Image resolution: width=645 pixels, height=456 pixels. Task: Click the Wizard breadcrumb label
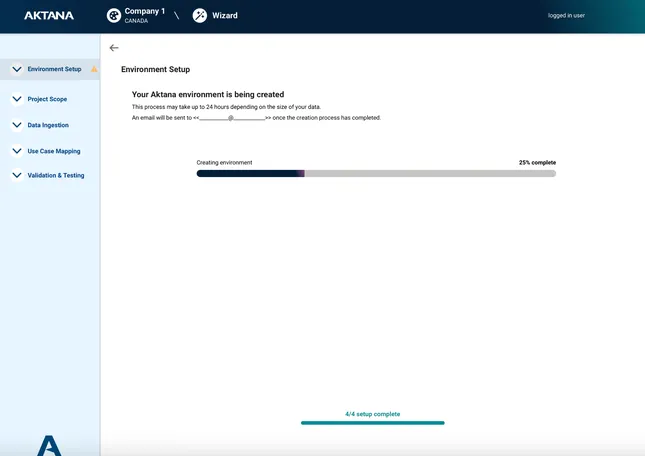tap(225, 16)
